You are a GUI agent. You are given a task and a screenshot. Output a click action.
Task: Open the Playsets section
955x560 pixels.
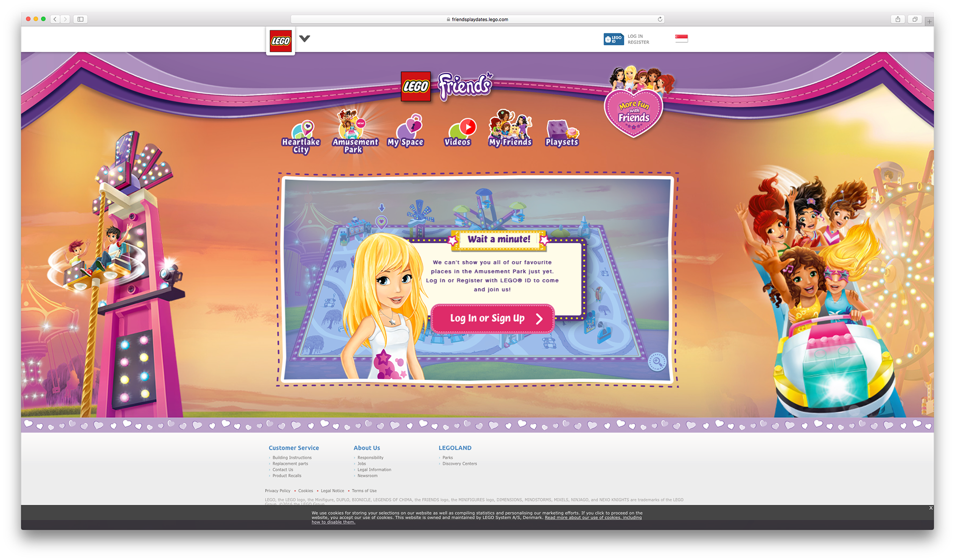(x=562, y=133)
